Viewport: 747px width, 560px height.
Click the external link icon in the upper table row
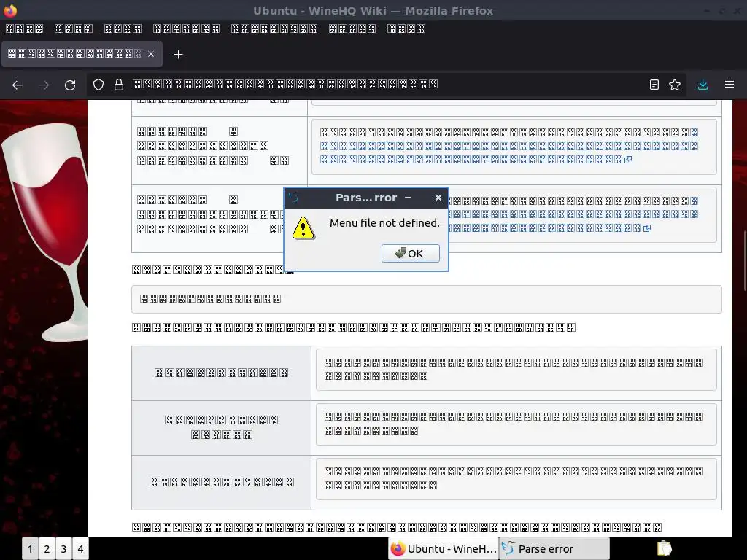tap(628, 160)
